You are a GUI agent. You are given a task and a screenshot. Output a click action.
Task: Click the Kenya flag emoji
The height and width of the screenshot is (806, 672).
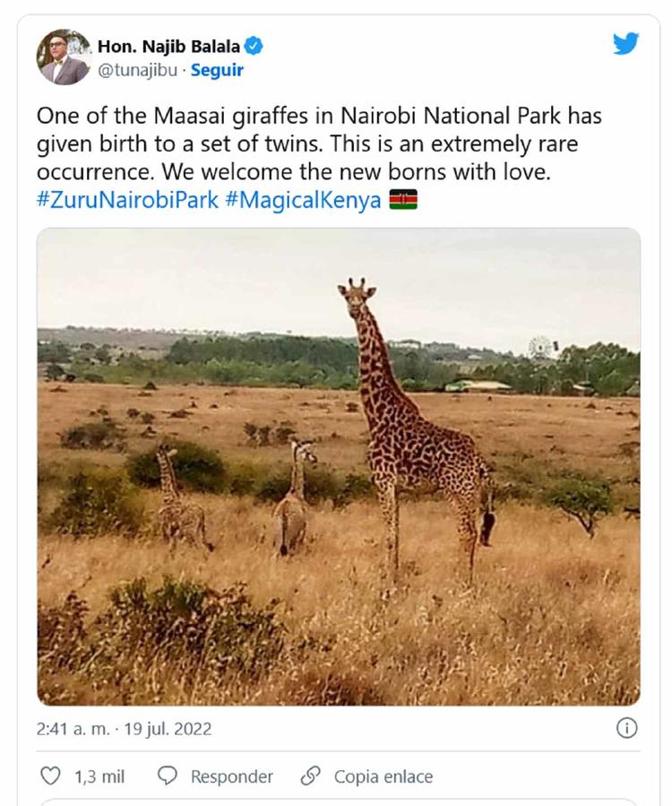403,199
